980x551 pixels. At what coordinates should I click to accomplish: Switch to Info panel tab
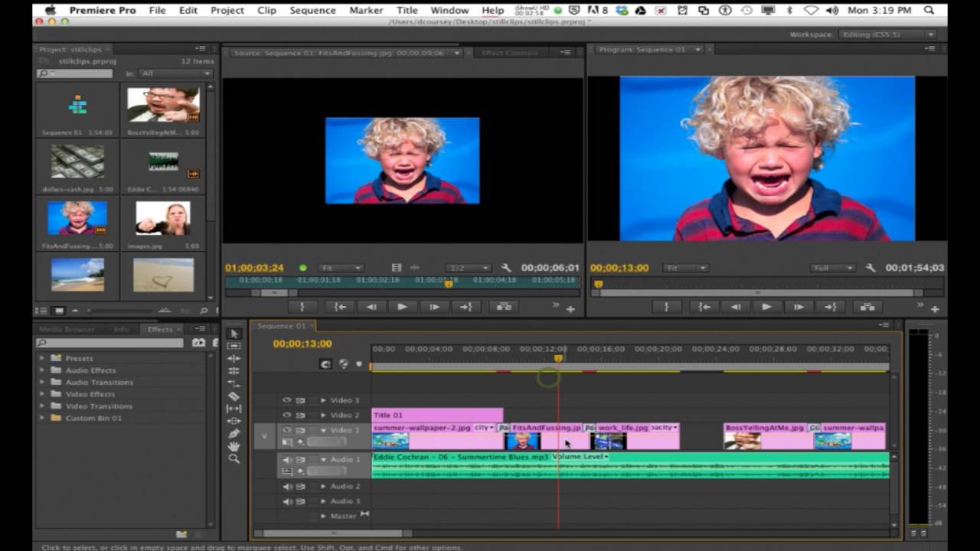[x=121, y=329]
